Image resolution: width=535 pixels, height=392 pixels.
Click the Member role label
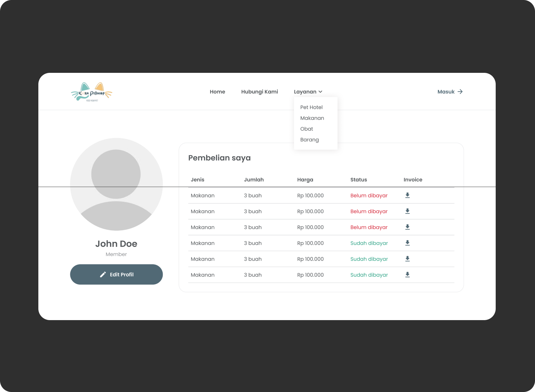[x=116, y=254]
